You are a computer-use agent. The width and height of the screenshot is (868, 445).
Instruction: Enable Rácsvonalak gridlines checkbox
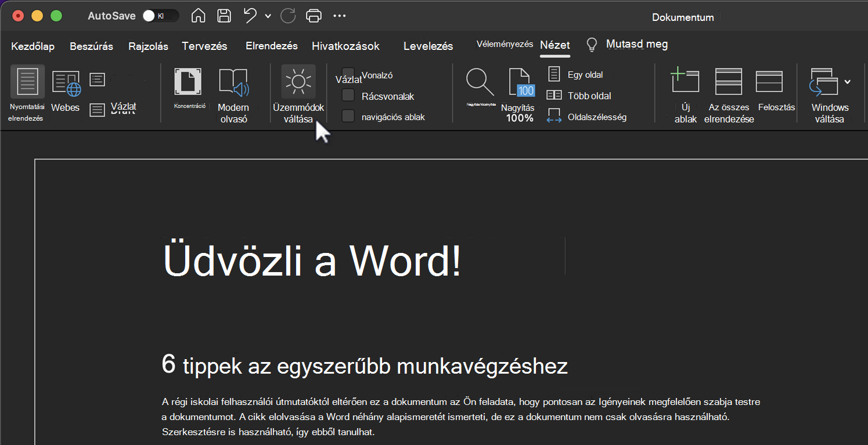point(348,95)
